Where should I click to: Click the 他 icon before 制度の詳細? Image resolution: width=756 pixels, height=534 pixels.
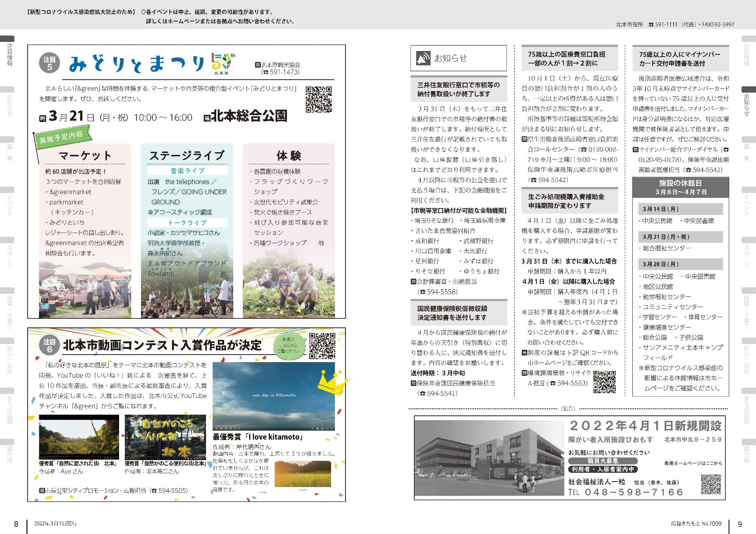click(x=524, y=352)
